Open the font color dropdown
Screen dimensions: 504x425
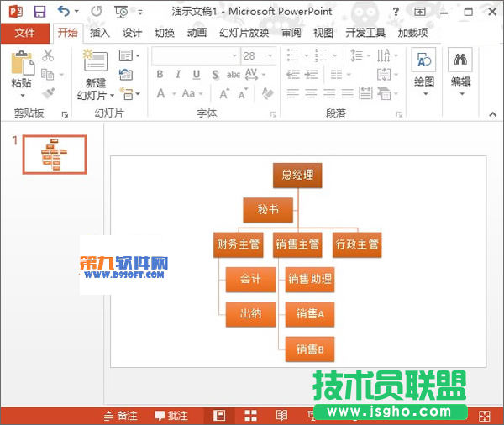pyautogui.click(x=174, y=94)
